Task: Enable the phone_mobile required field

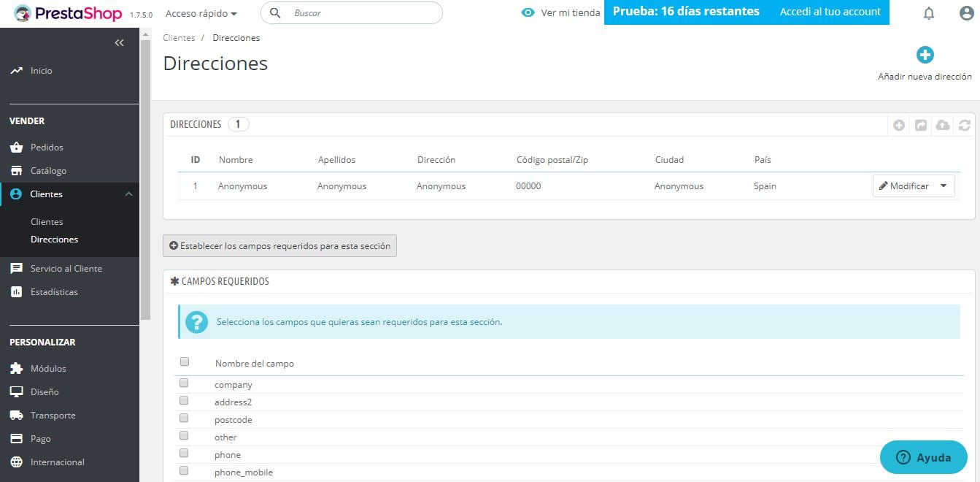Action: (x=184, y=470)
